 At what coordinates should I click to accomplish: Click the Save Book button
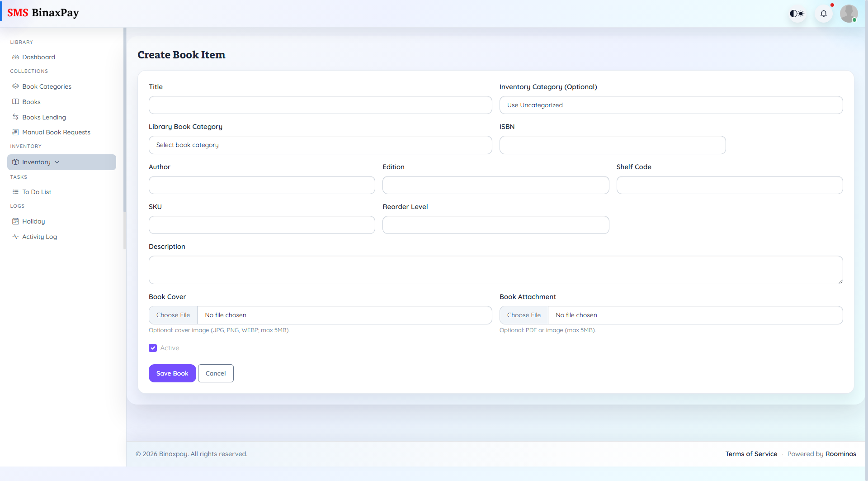172,373
